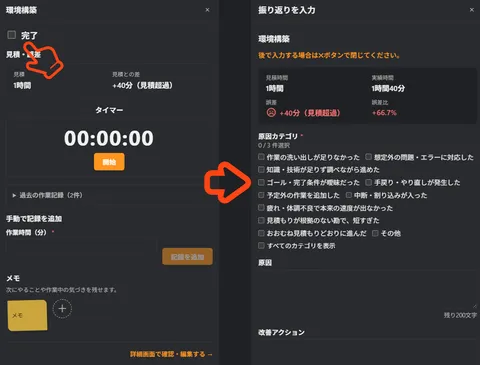Start the timer with 開始 button

point(109,162)
